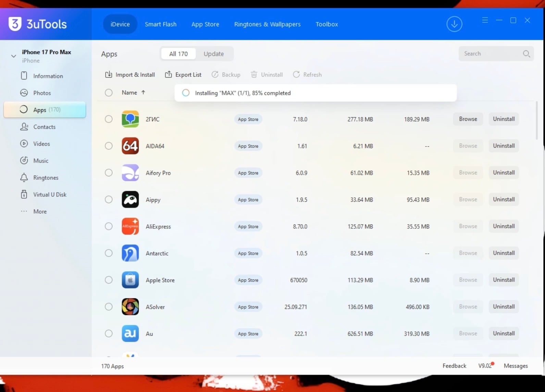This screenshot has height=392, width=545.
Task: Open Information in the device sidebar
Action: coord(45,76)
